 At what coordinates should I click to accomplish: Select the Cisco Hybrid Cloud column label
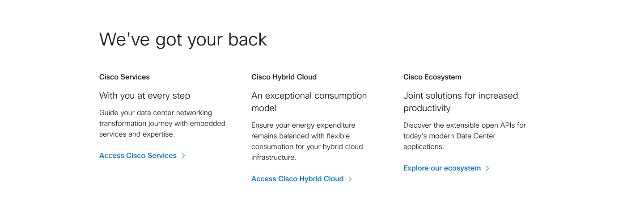pyautogui.click(x=284, y=77)
